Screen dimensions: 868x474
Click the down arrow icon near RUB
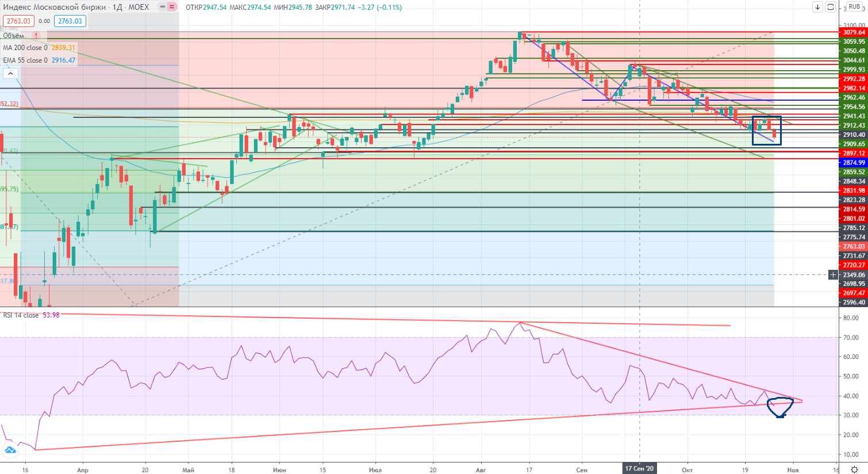tap(817, 7)
